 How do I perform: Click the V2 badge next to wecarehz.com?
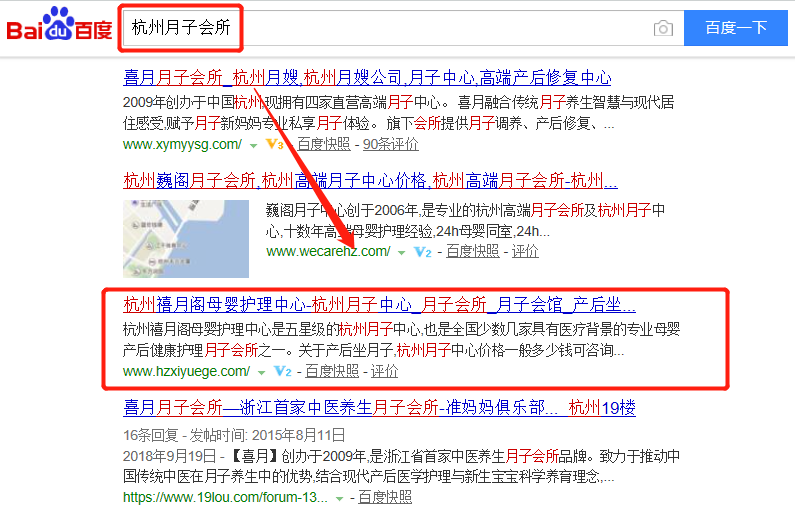click(423, 252)
